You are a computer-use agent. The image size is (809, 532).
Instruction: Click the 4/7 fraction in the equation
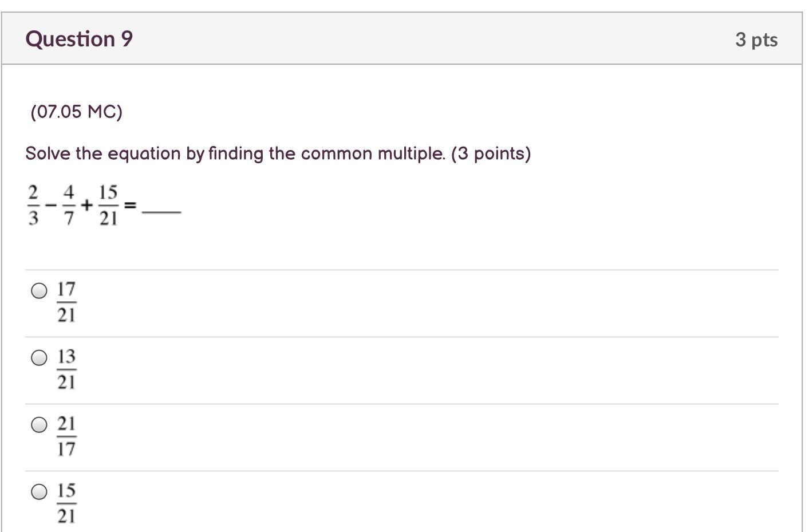(x=68, y=205)
